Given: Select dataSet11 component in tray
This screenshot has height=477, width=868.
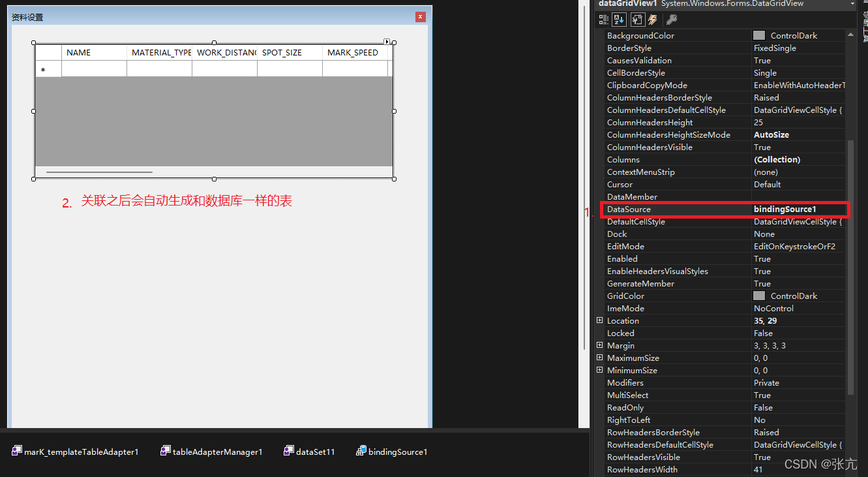Looking at the screenshot, I should coord(309,452).
